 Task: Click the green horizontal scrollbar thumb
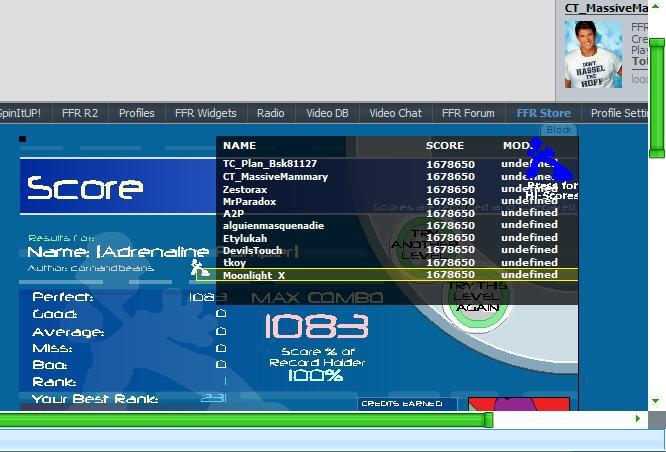246,420
